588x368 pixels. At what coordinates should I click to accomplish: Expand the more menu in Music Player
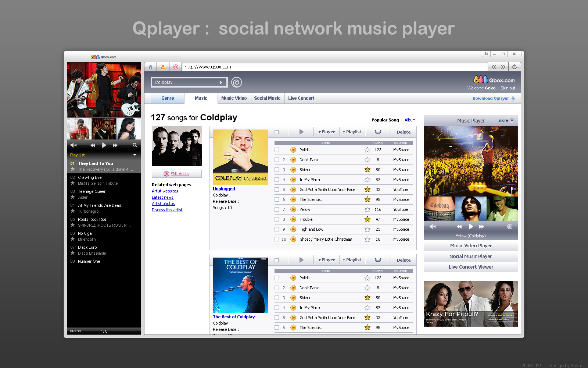pyautogui.click(x=512, y=120)
